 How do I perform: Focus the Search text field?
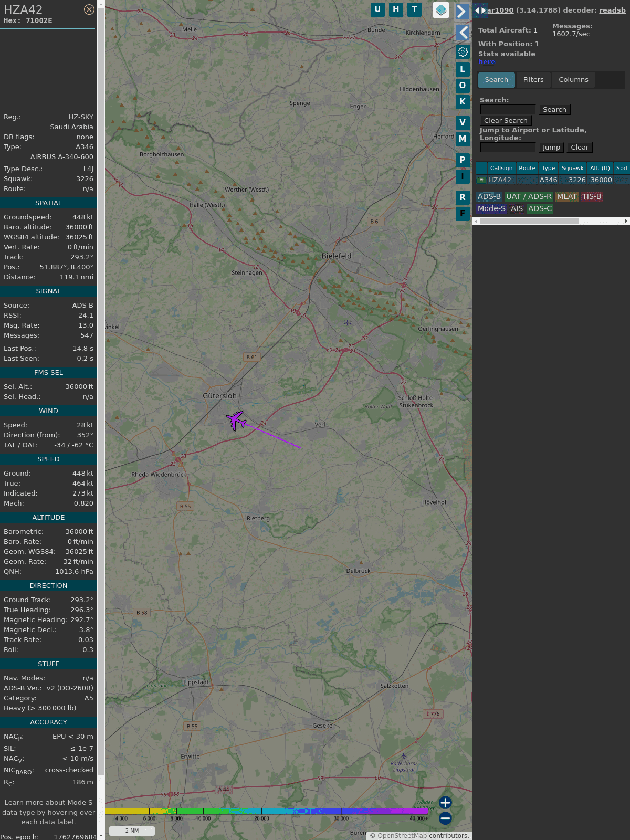[508, 109]
